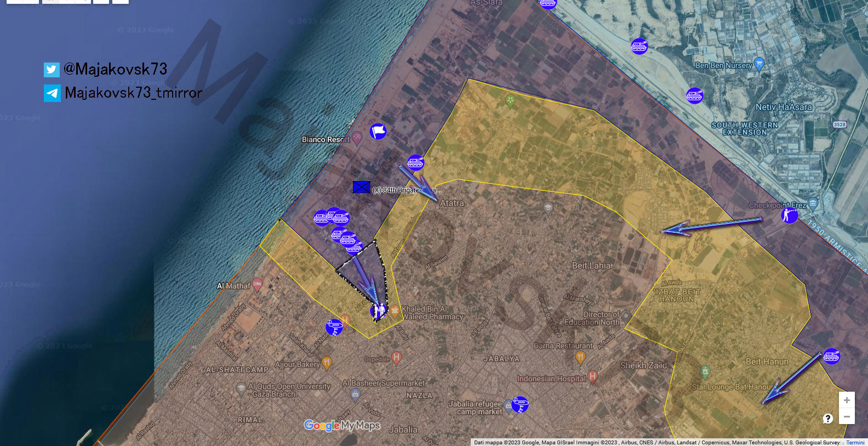Click the Ajjour Bakery restaurant pin

pos(327,363)
